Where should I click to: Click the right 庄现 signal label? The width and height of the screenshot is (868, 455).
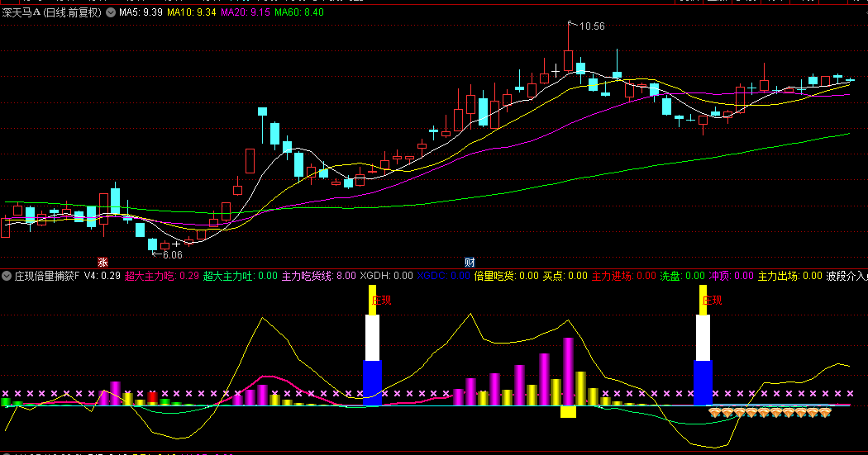[713, 301]
